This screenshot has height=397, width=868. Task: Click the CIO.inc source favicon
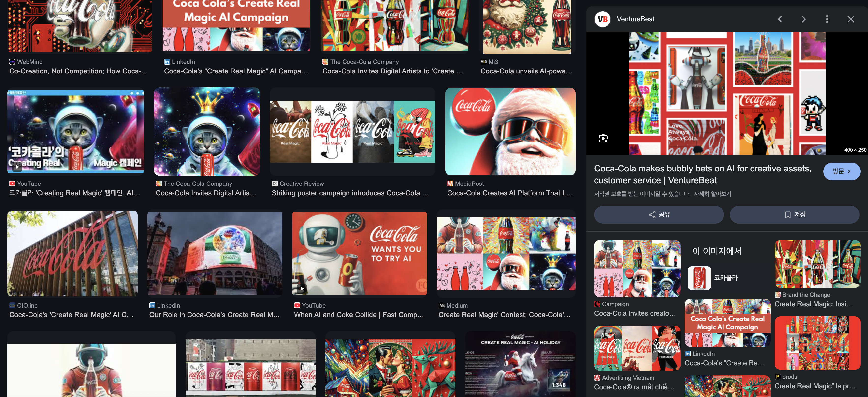pyautogui.click(x=12, y=305)
